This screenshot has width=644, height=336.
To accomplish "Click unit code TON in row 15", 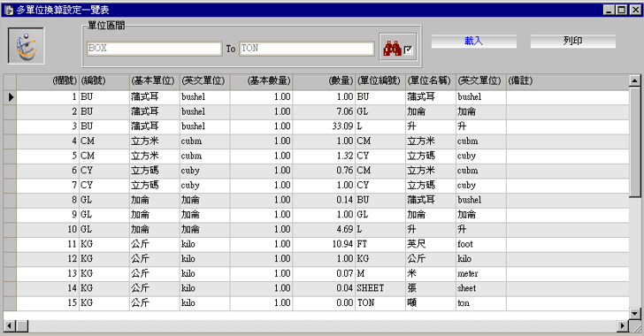I will pyautogui.click(x=379, y=303).
